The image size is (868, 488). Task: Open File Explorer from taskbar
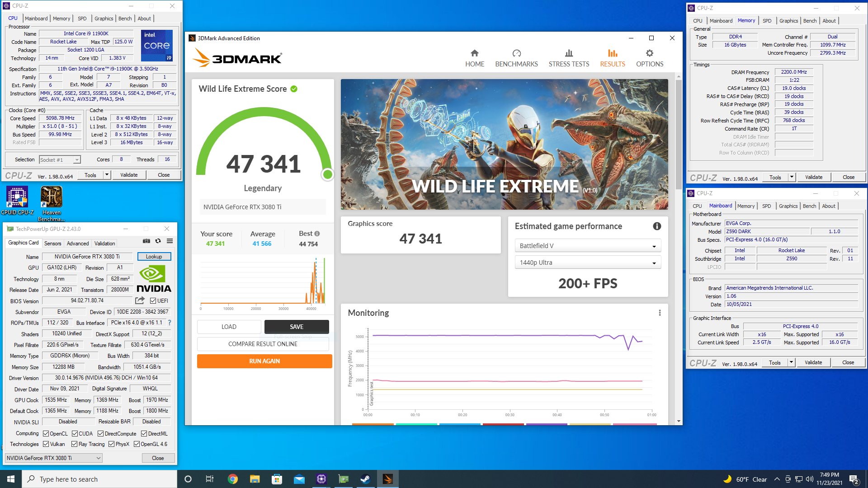(255, 479)
